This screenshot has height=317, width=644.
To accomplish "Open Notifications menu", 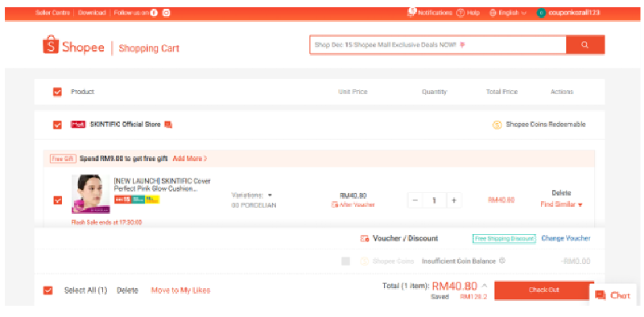I will (430, 13).
